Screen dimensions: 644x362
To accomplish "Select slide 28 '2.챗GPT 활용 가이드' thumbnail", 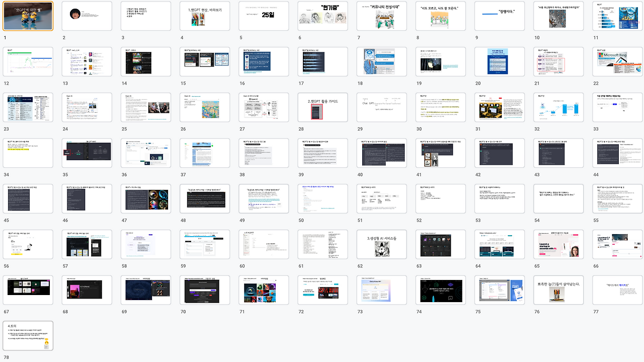I will (323, 107).
